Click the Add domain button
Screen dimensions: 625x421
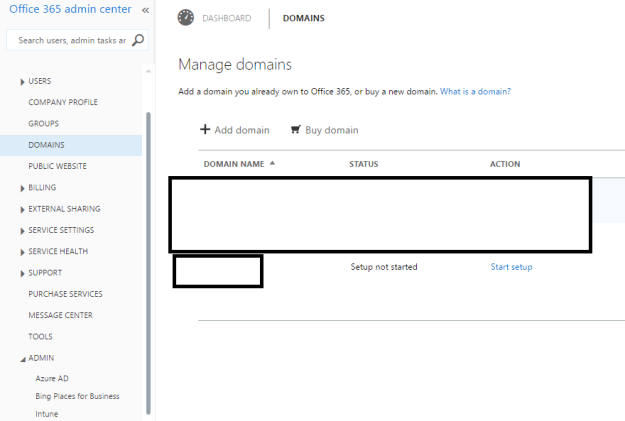coord(235,130)
